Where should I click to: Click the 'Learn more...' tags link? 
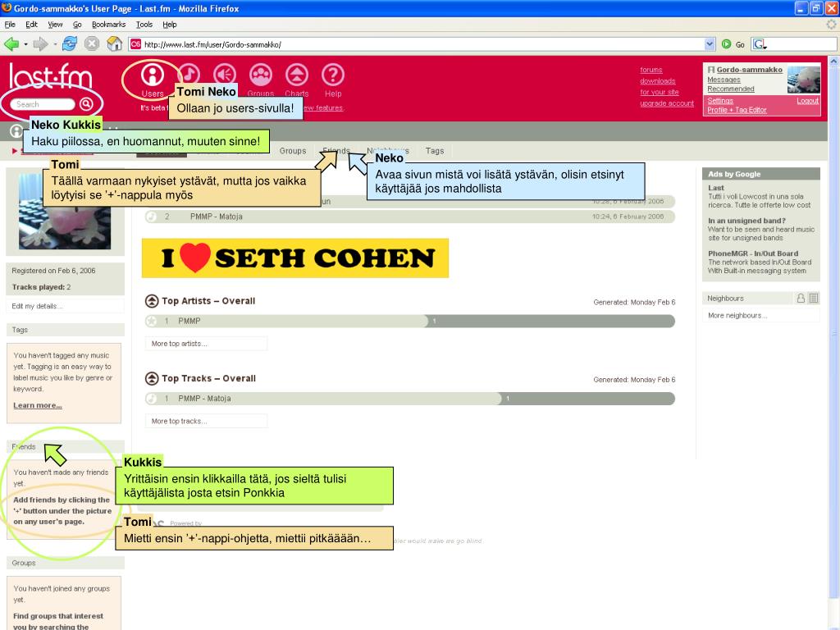click(x=38, y=405)
